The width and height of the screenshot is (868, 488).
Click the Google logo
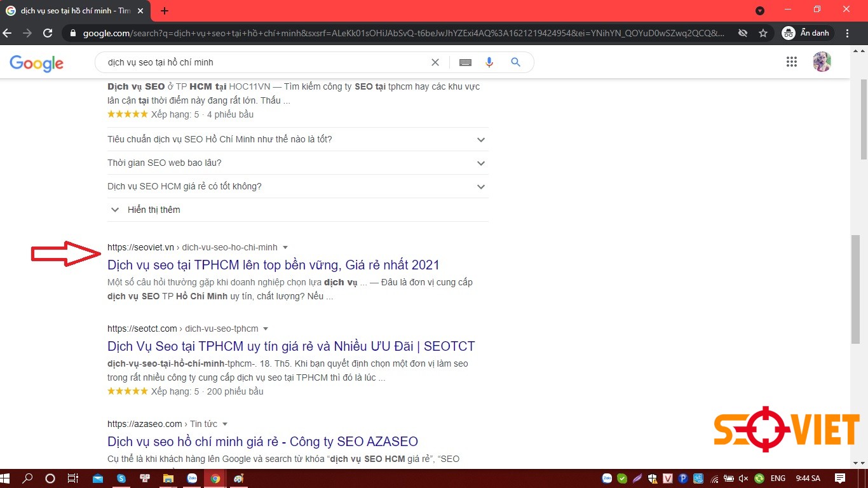(36, 63)
